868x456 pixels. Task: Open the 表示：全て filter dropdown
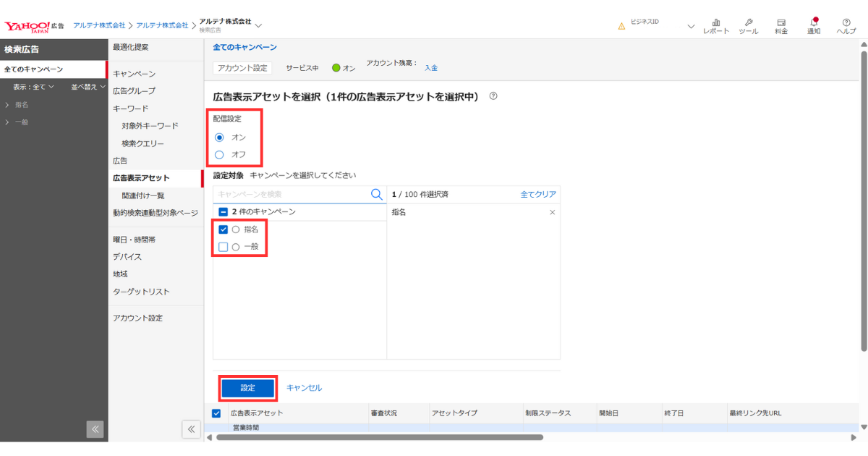pyautogui.click(x=33, y=87)
